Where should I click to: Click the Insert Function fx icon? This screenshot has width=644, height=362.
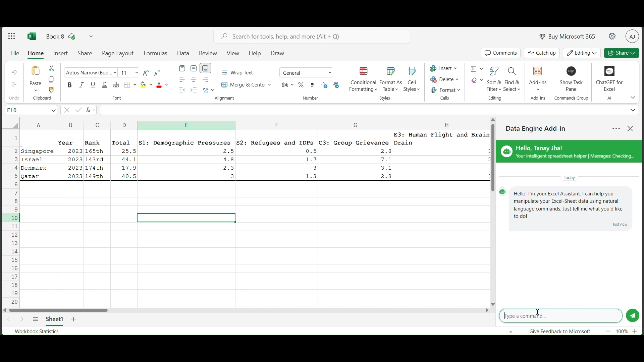[x=89, y=110]
